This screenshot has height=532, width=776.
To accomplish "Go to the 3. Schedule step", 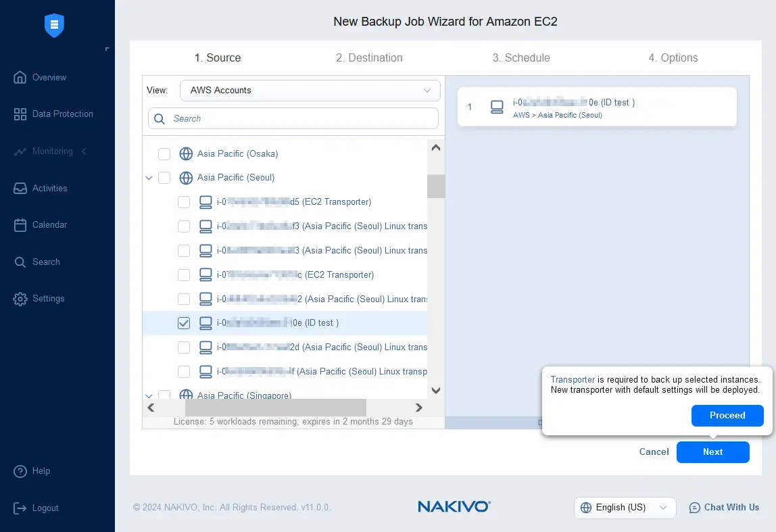I will coord(521,58).
